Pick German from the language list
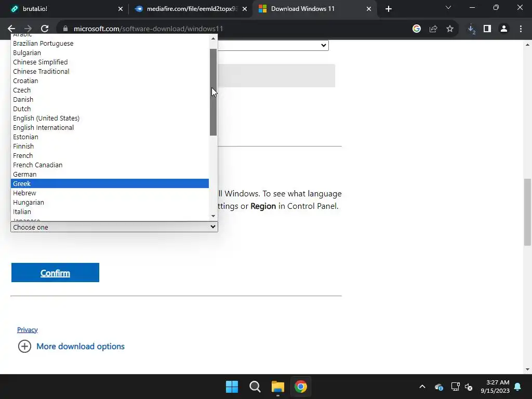This screenshot has width=532, height=399. (110, 174)
